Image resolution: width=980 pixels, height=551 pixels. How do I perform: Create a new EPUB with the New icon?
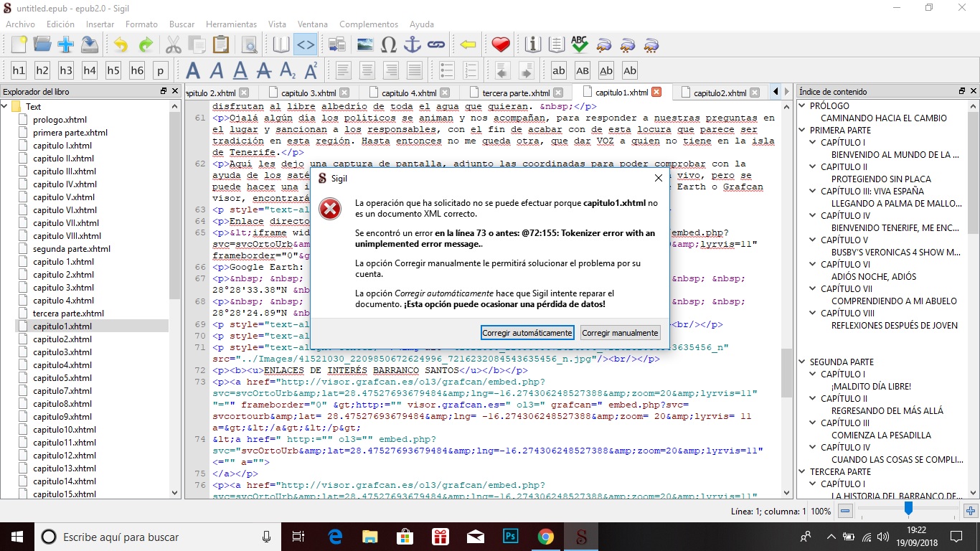pyautogui.click(x=19, y=44)
